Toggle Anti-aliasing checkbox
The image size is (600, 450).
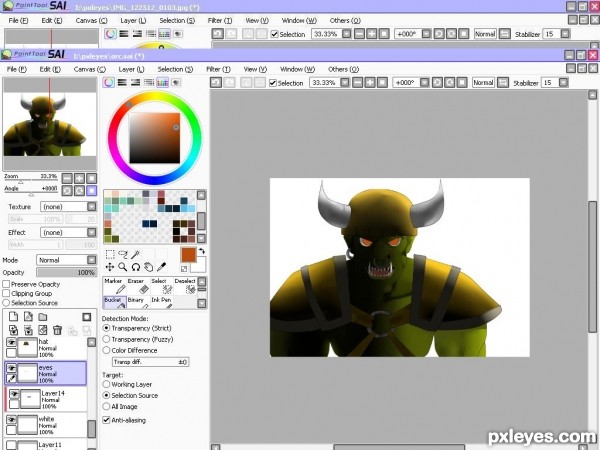[x=106, y=420]
